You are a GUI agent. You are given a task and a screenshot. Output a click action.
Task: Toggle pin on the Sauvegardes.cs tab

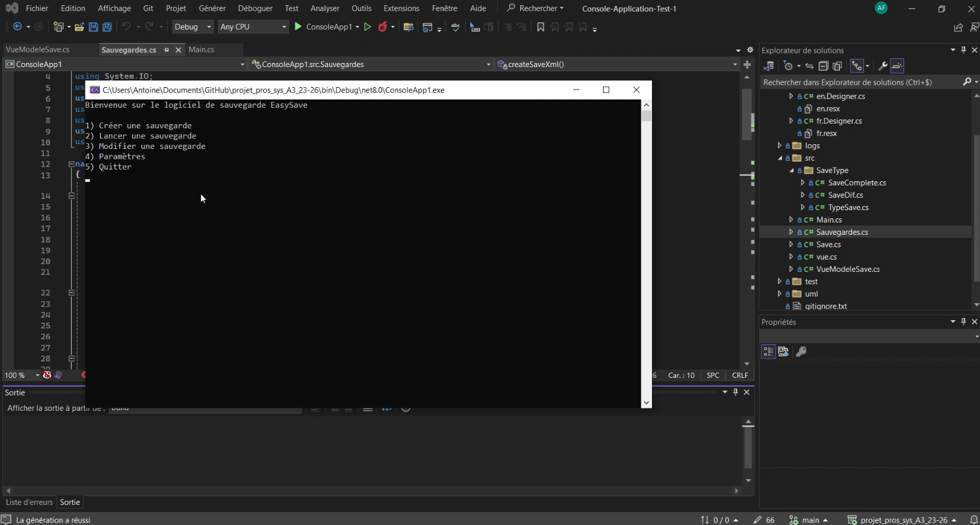167,50
